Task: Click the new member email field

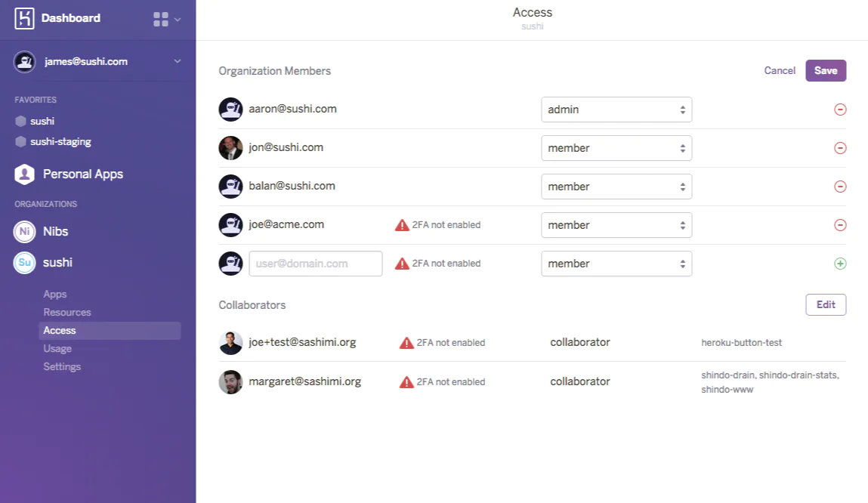Action: click(x=316, y=264)
